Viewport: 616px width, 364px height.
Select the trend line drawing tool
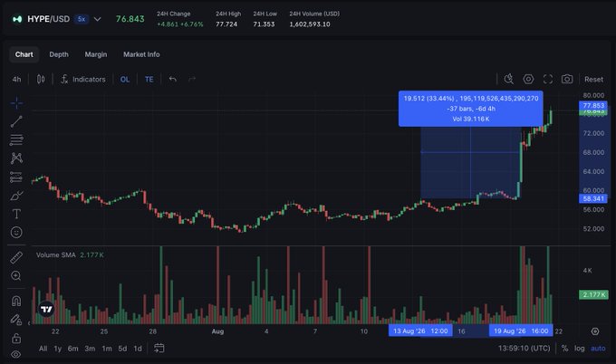16,121
